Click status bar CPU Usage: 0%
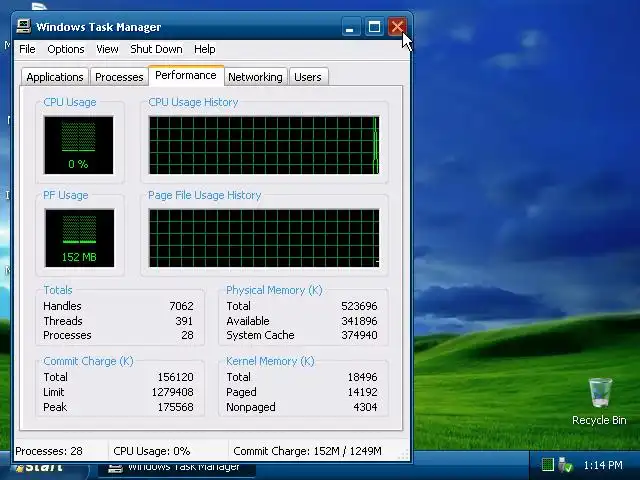The height and width of the screenshot is (480, 640). 152,451
